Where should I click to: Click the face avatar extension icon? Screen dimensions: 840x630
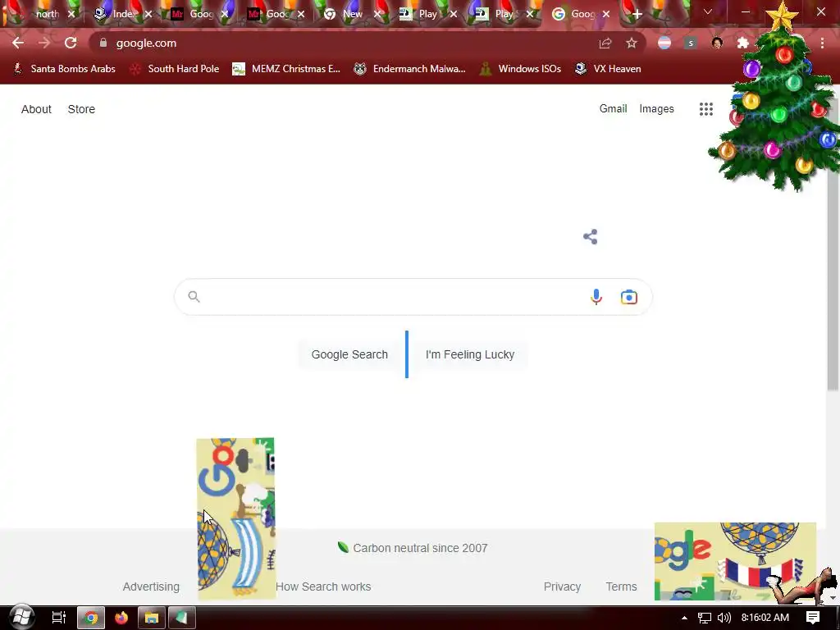coord(717,43)
